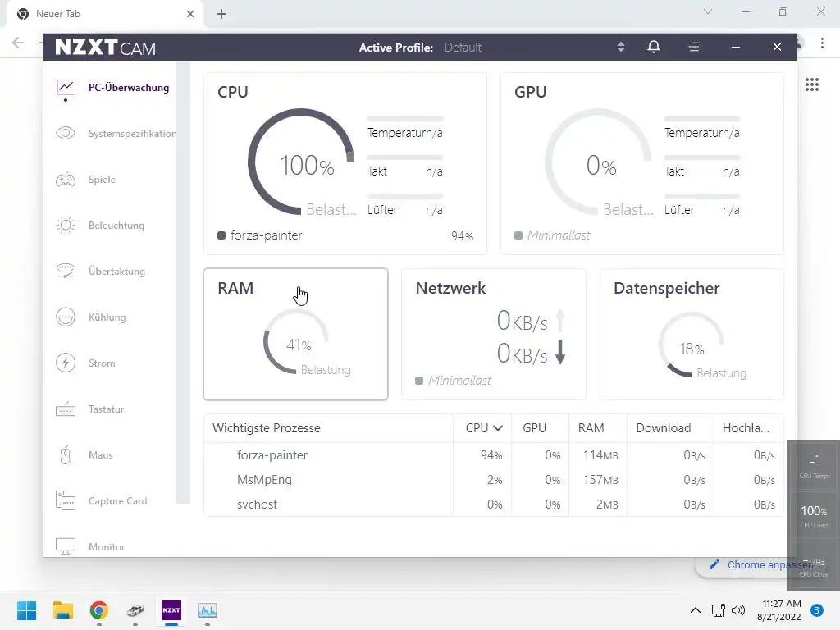840x630 pixels.
Task: Open the CPU card title
Action: (x=232, y=92)
